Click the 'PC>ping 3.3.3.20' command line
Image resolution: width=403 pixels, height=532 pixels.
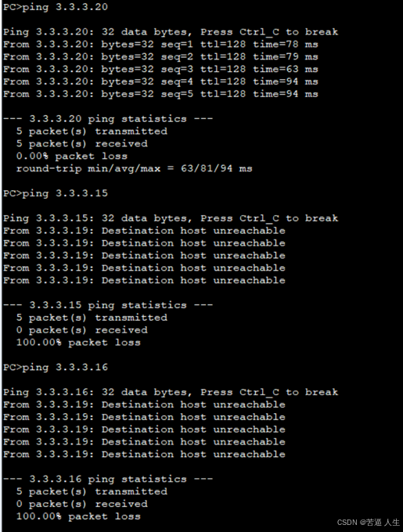56,7
